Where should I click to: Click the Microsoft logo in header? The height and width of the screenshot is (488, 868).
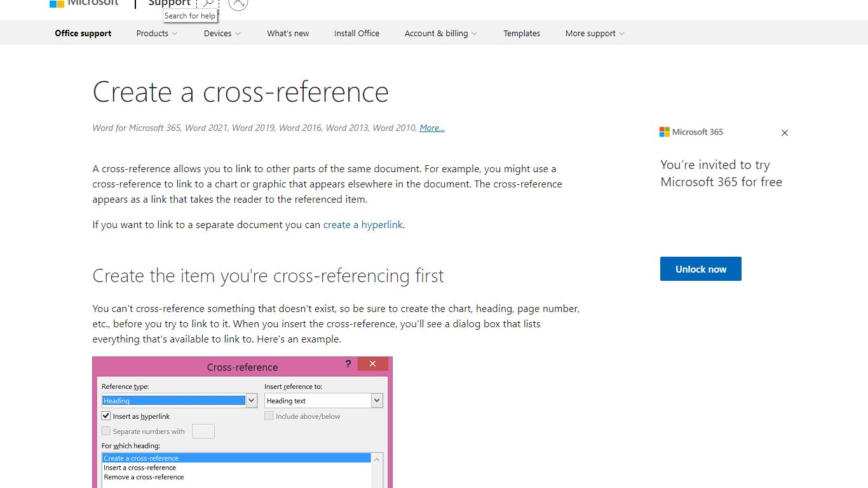(x=84, y=3)
